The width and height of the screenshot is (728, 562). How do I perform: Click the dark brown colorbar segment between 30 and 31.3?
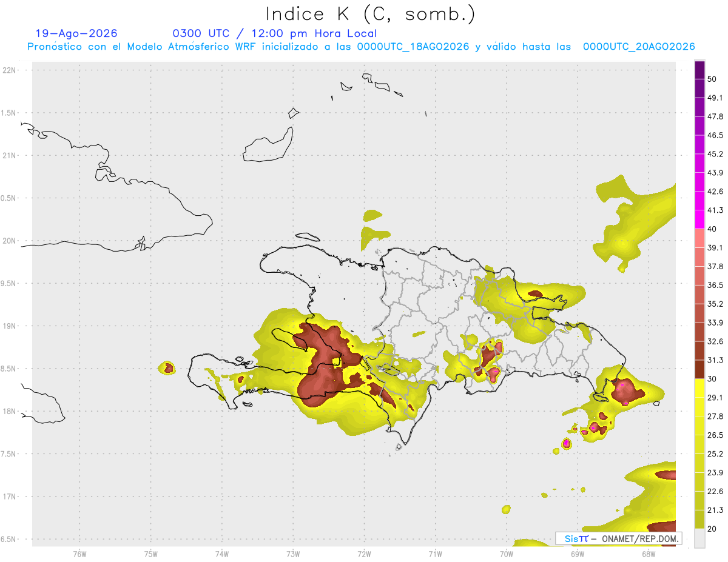pyautogui.click(x=699, y=369)
